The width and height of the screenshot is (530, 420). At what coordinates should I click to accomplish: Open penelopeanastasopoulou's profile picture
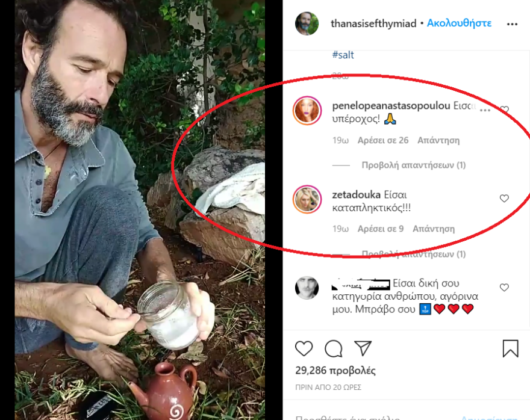tap(307, 110)
